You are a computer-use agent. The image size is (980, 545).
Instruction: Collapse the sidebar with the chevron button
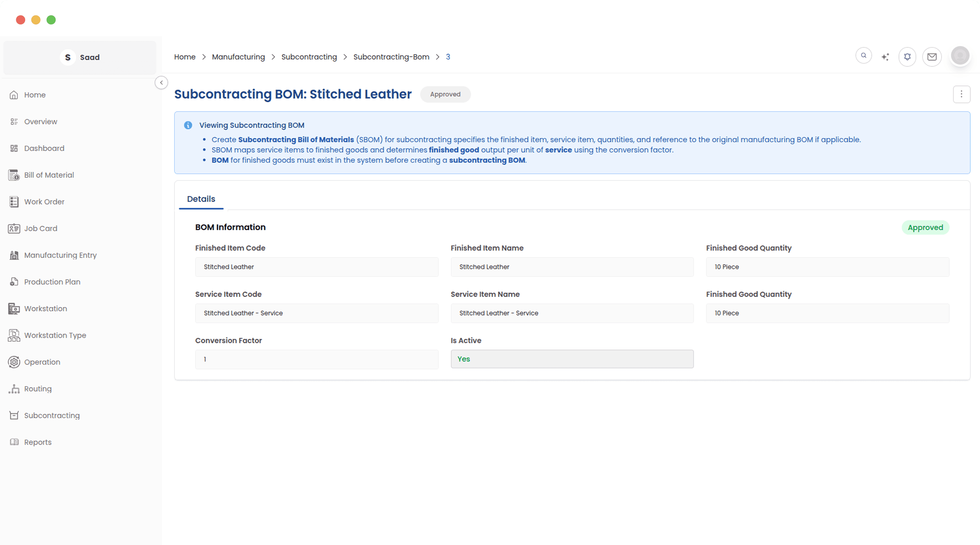pyautogui.click(x=161, y=83)
